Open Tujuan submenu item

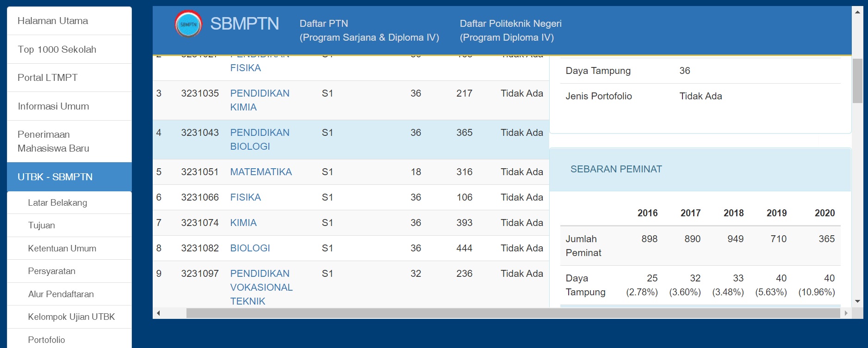pyautogui.click(x=69, y=225)
